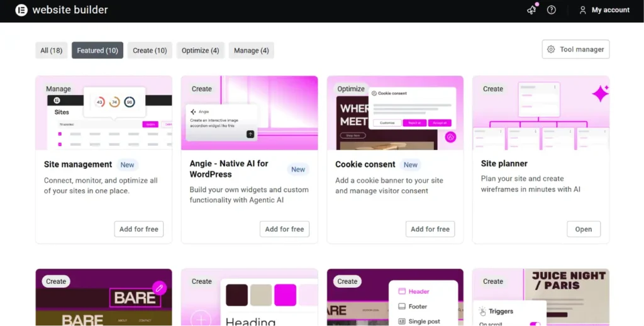The image size is (644, 326).
Task: Click the beige color swatch
Action: [261, 295]
